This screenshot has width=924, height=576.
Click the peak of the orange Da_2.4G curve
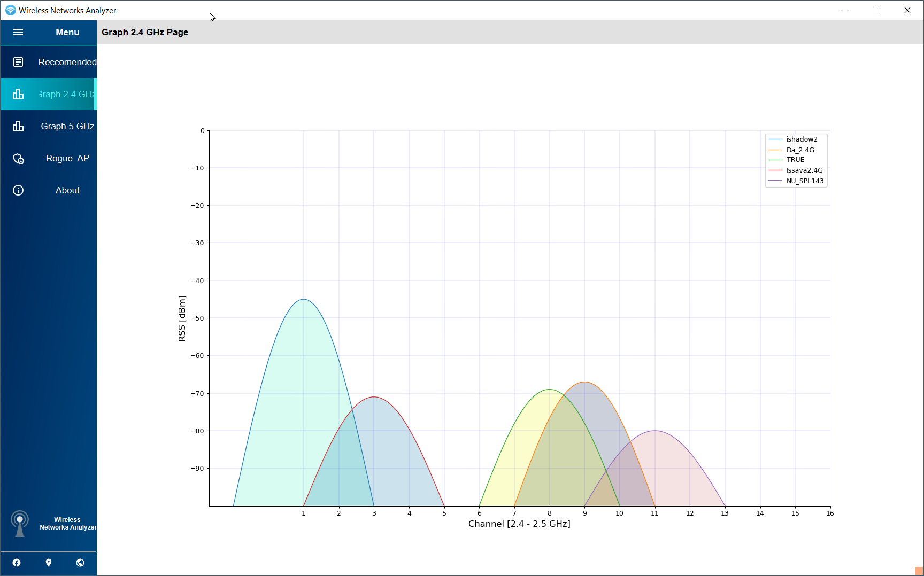(x=585, y=382)
